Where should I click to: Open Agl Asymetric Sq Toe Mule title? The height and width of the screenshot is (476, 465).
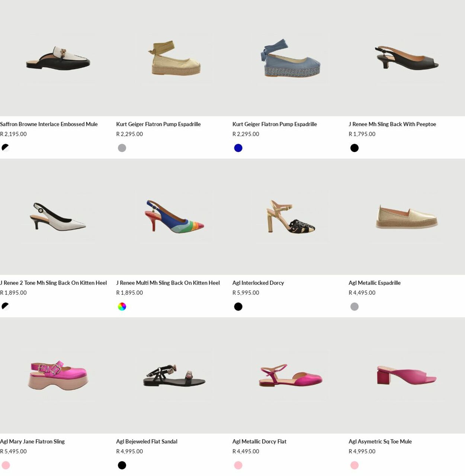coord(380,442)
